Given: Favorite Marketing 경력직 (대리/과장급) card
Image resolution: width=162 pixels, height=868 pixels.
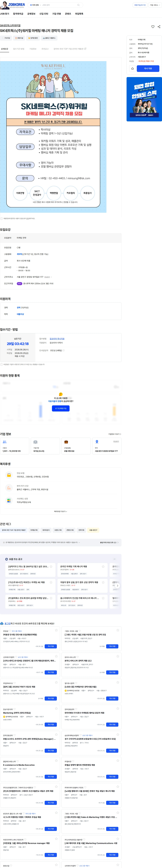Looking at the screenshot, I should [x=56, y=708].
